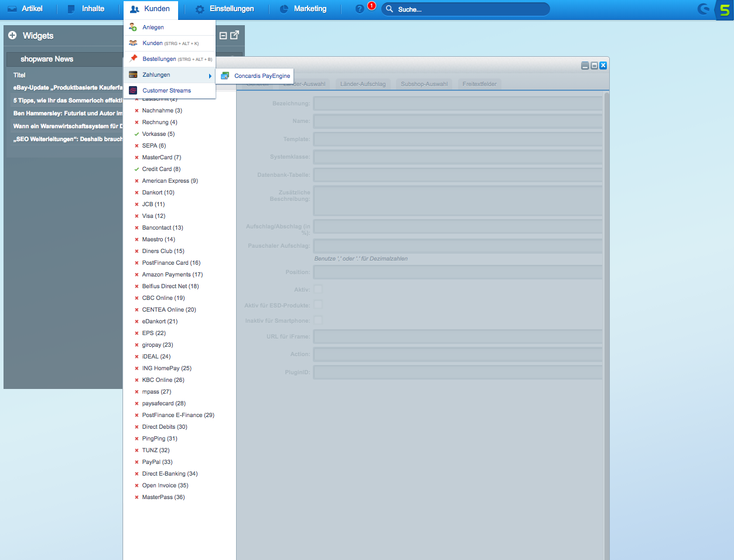Pop out the Widgets panel via arrow icon

(235, 35)
